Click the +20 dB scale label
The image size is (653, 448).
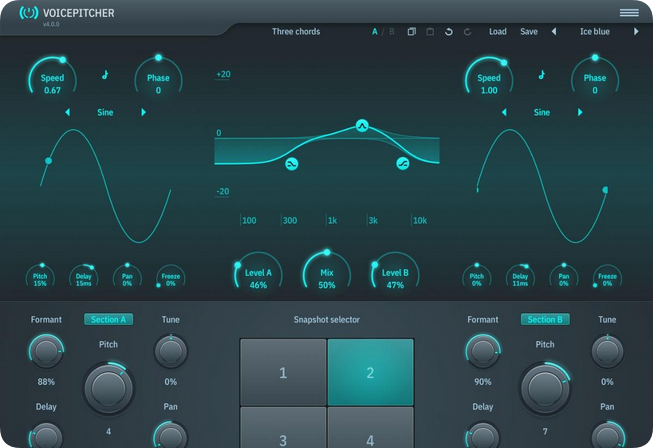(223, 74)
